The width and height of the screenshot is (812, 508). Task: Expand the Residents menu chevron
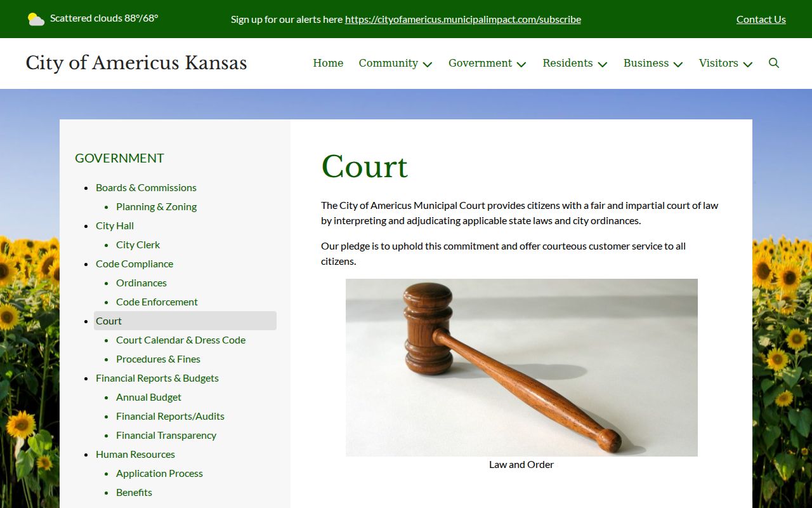coord(603,64)
